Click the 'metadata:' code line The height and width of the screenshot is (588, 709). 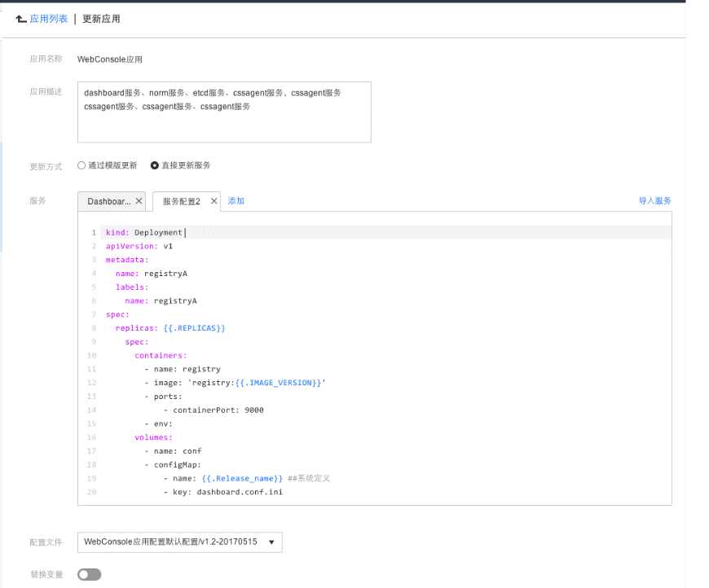tap(127, 260)
